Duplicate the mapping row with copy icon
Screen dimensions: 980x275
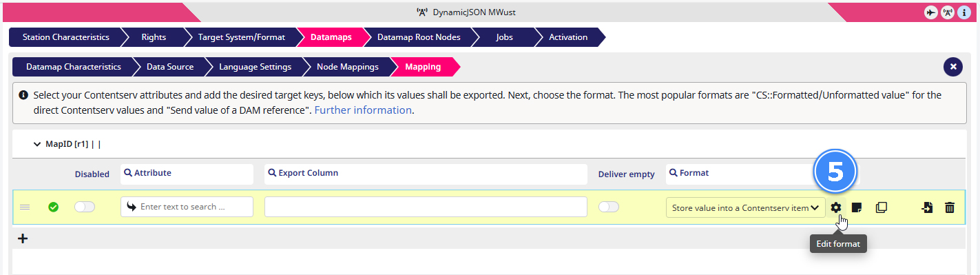pyautogui.click(x=881, y=207)
